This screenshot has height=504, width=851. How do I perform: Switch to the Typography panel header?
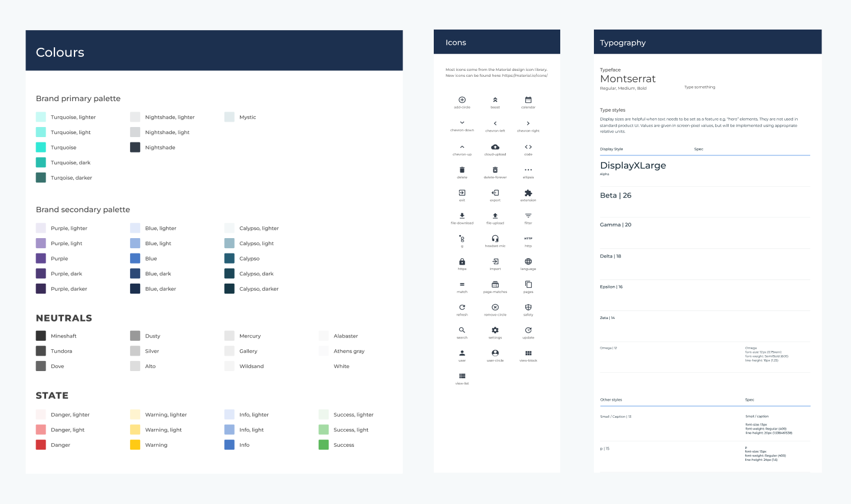tap(622, 42)
